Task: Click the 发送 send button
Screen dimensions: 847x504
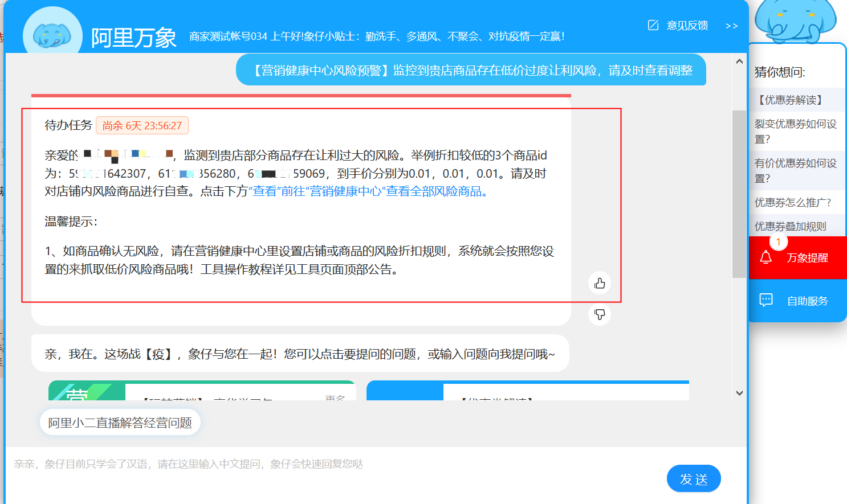Action: 694,479
